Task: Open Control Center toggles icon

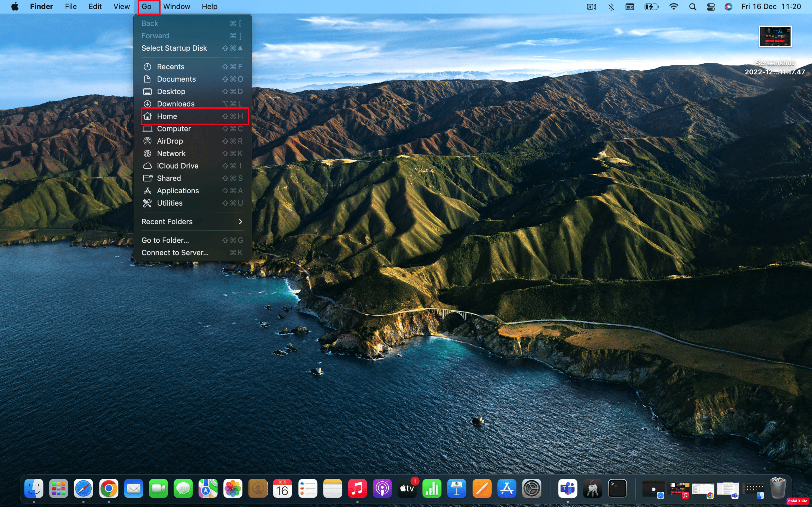Action: 711,7
